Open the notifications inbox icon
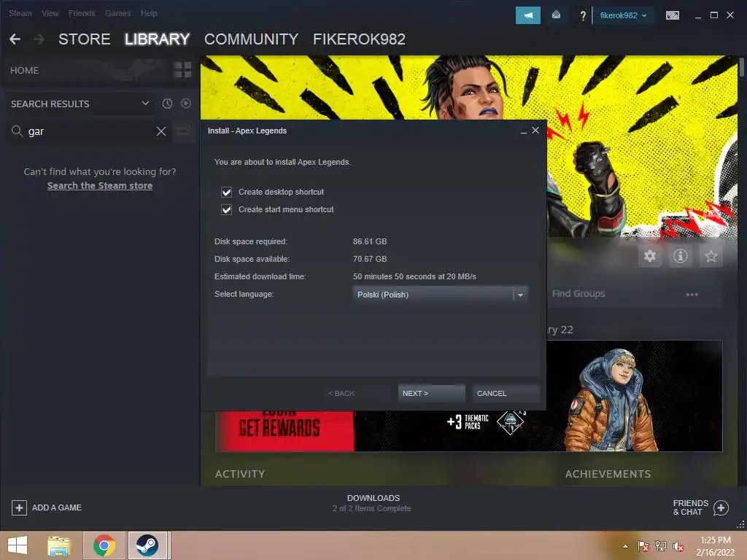The height and width of the screenshot is (560, 747). point(556,15)
